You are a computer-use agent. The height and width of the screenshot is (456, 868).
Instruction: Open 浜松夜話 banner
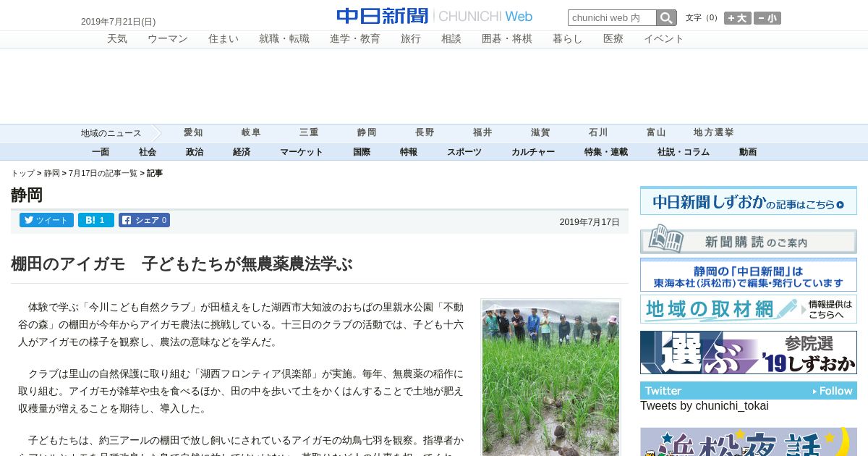(749, 442)
